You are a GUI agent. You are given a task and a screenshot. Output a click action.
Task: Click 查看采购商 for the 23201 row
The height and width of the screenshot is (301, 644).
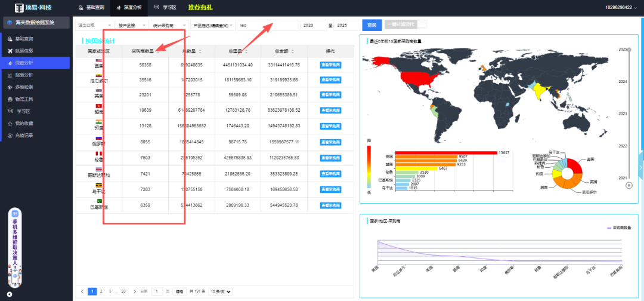[x=330, y=95]
